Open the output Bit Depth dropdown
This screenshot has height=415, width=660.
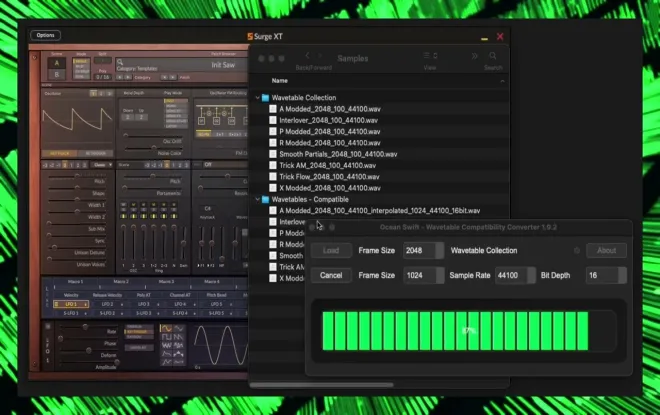606,275
